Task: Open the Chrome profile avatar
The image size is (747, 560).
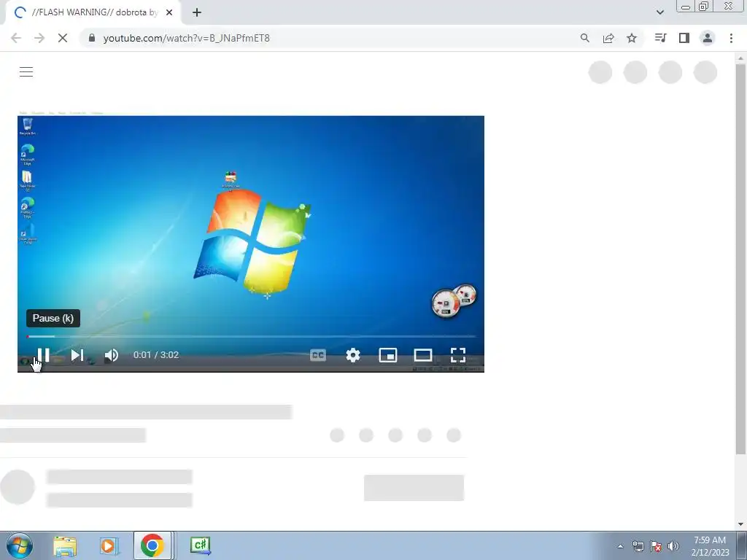Action: pyautogui.click(x=708, y=38)
